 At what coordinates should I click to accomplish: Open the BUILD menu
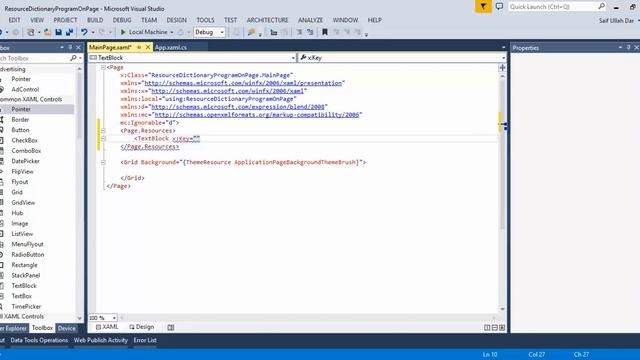[95, 20]
